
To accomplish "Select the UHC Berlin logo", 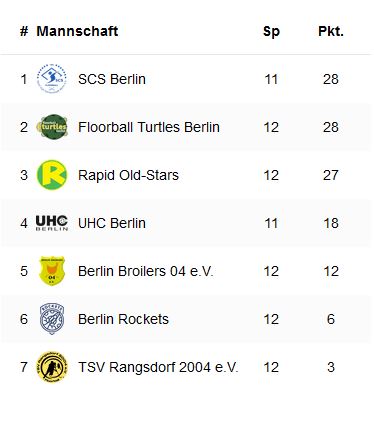I will [52, 223].
